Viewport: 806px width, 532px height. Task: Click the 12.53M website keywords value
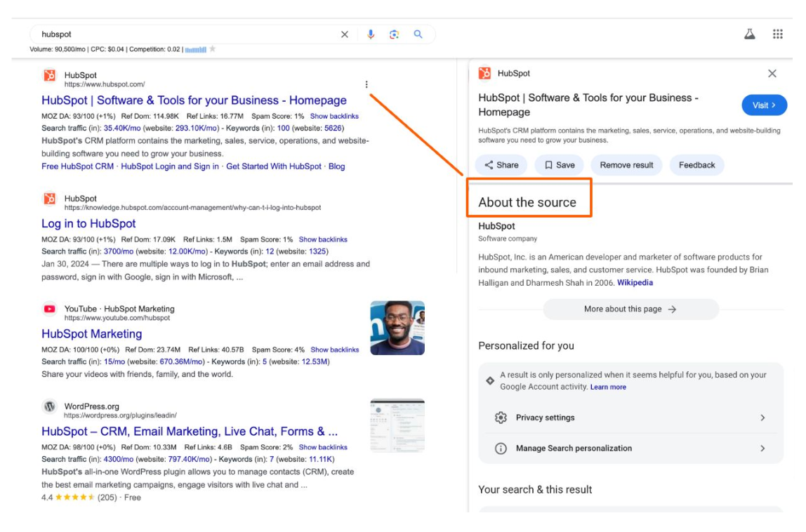point(314,362)
